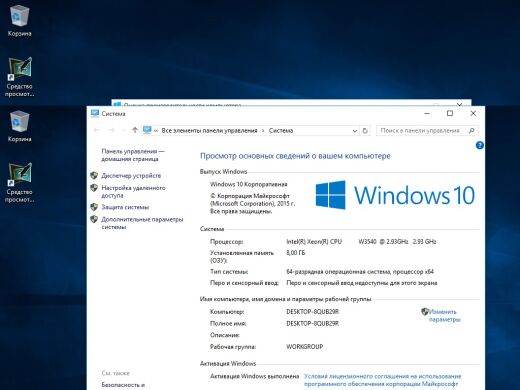
Task: Click shield icon next to Изменить параметры
Action: coord(425,312)
